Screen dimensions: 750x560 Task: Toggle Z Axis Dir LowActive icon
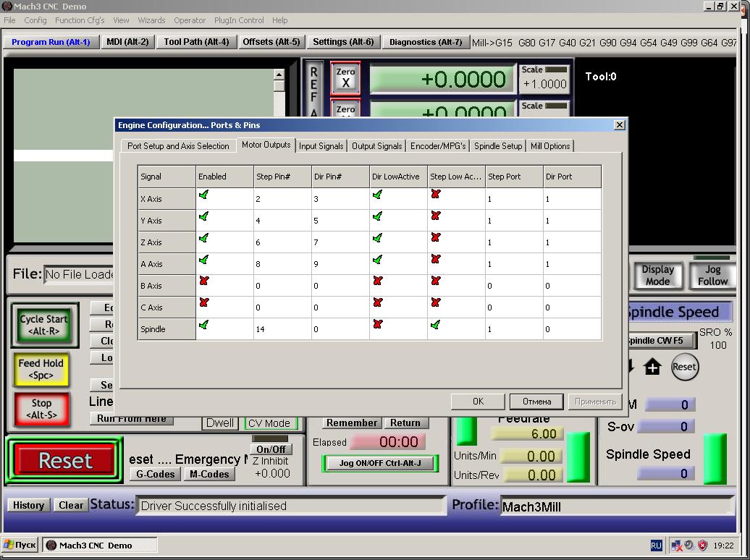[x=377, y=238]
